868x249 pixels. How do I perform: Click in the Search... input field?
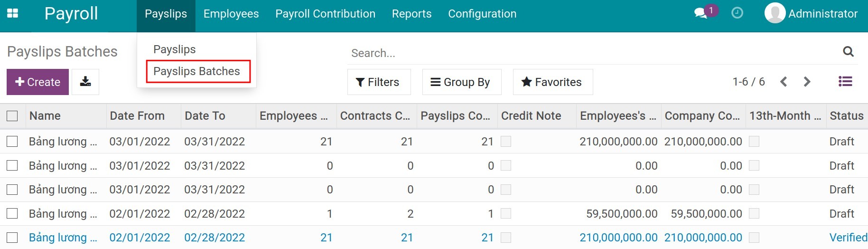(593, 53)
